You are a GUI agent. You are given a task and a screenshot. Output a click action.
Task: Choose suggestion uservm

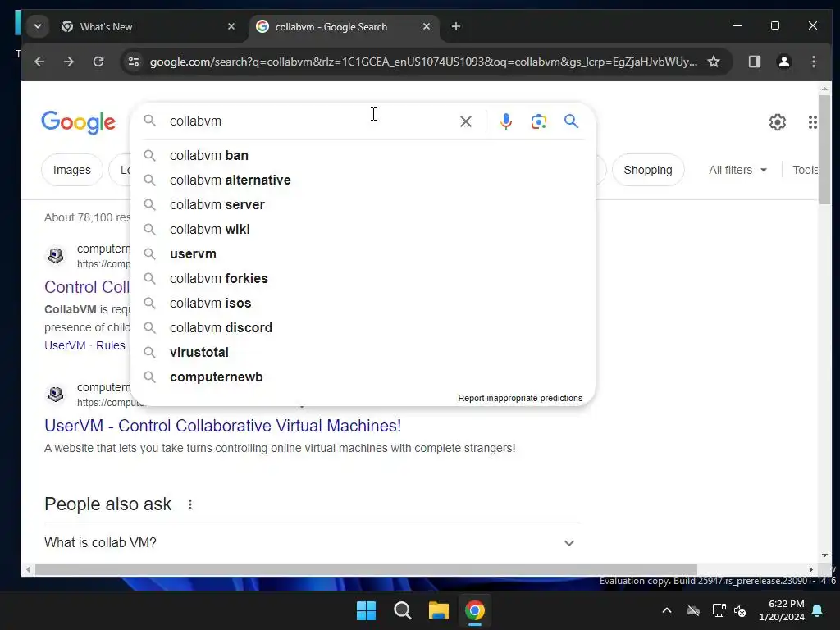coord(363,254)
